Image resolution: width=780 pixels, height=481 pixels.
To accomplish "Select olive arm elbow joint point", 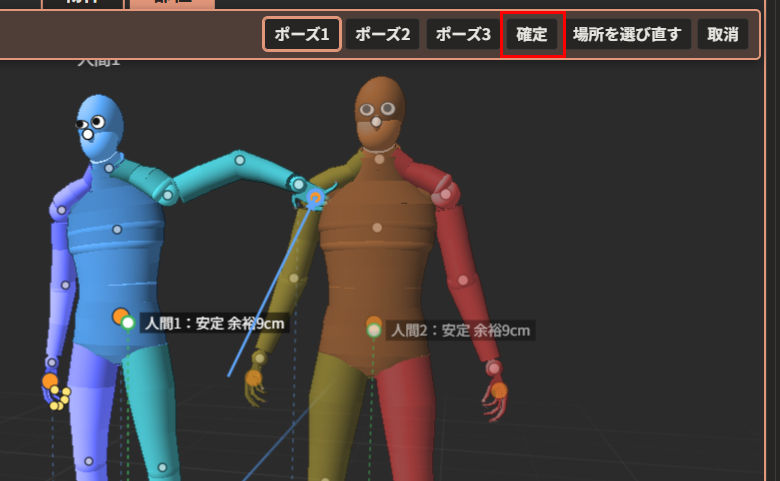I will coord(294,278).
